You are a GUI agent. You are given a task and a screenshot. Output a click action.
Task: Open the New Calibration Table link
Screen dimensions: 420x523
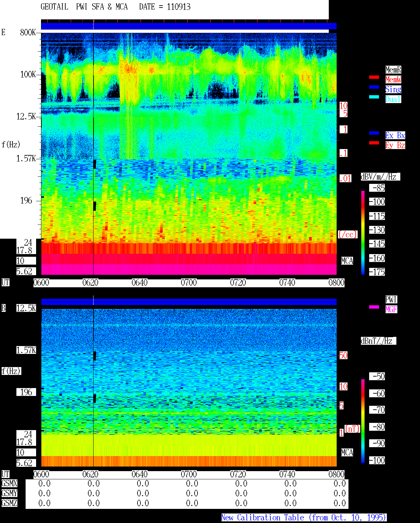click(x=304, y=518)
